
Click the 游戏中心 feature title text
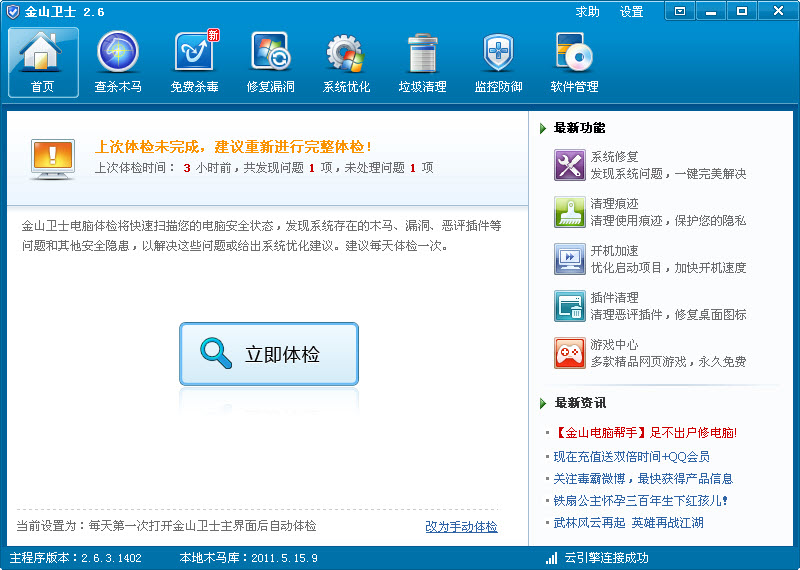click(x=614, y=344)
